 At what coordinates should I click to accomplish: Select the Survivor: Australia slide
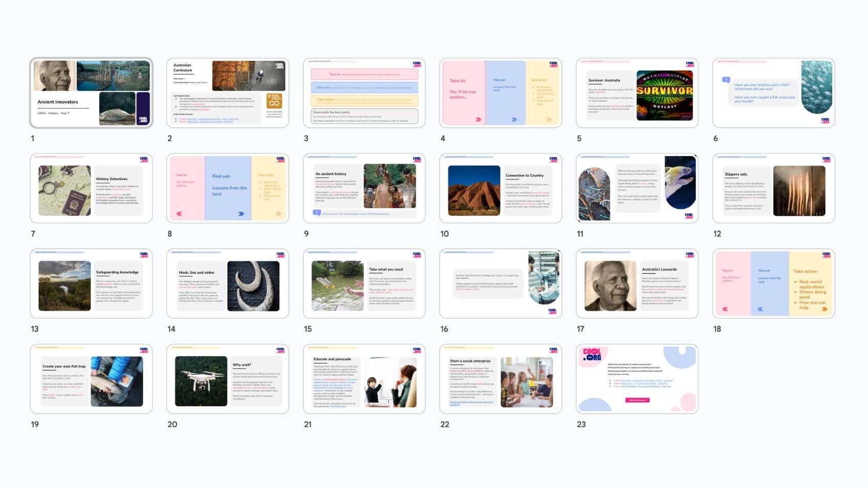(637, 93)
